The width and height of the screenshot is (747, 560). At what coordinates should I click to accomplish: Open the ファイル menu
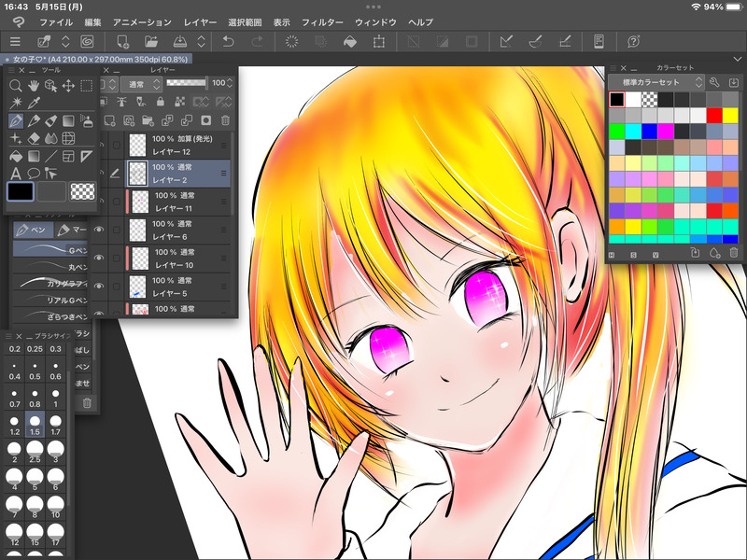[56, 22]
